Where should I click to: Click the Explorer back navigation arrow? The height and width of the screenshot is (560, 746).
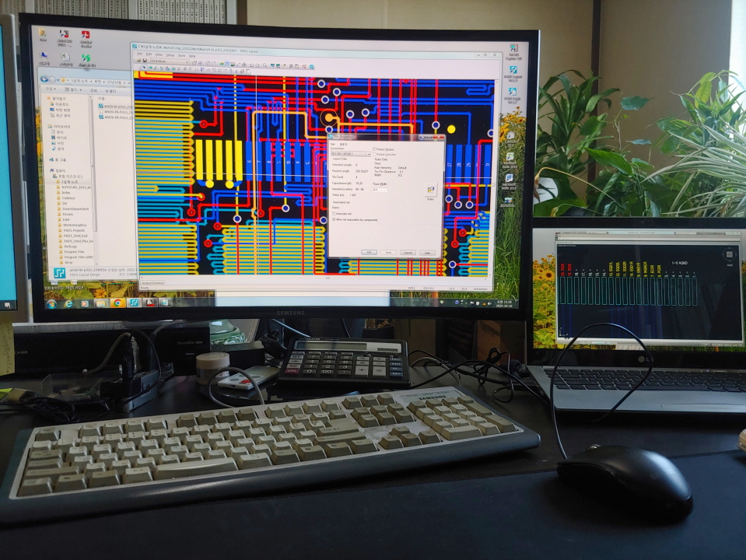click(x=44, y=79)
